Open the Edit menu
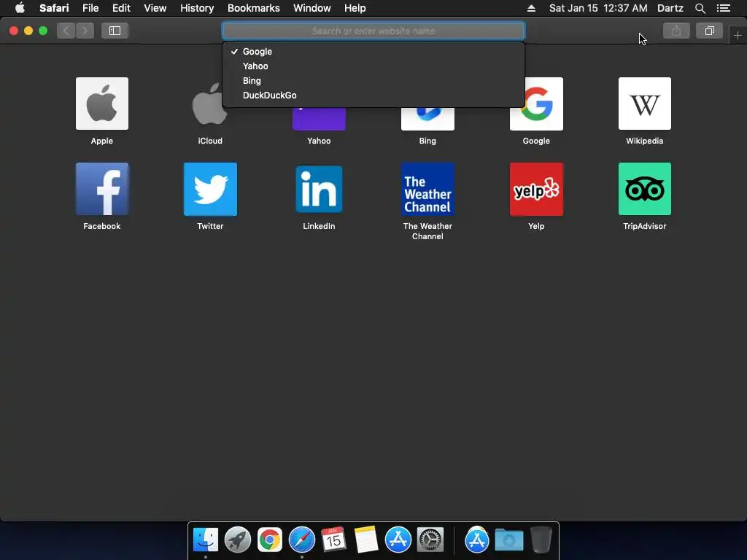This screenshot has width=747, height=560. click(x=121, y=8)
